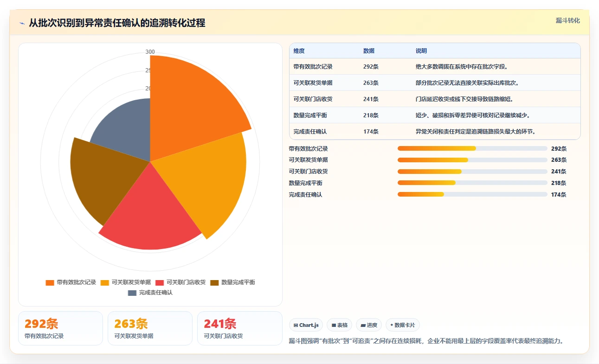Click the footer note about 漏斗图

(426, 341)
